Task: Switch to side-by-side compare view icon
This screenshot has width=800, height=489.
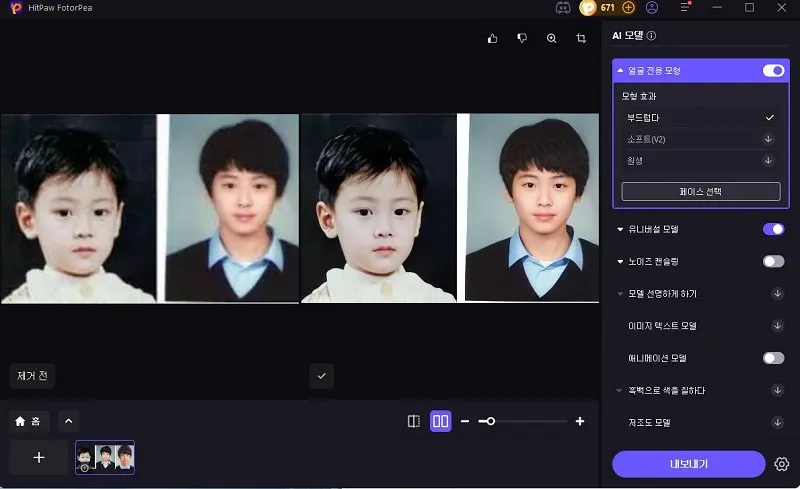Action: click(x=440, y=421)
